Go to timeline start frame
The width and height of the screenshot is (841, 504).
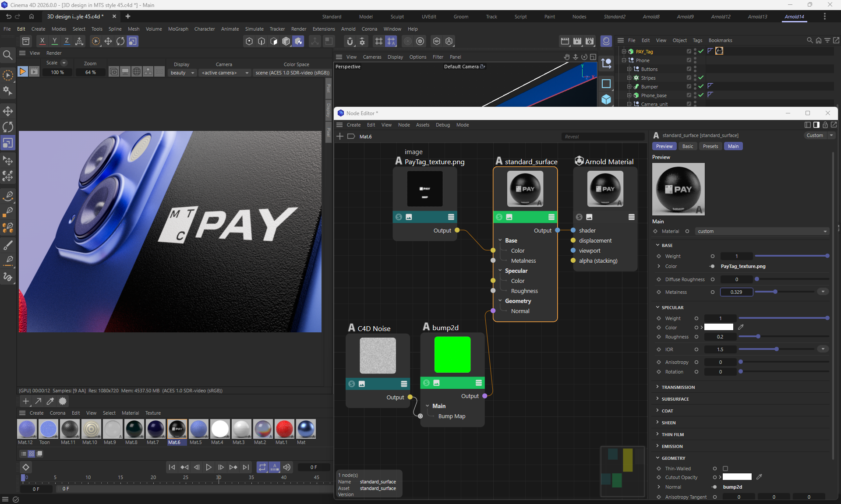[x=172, y=467]
